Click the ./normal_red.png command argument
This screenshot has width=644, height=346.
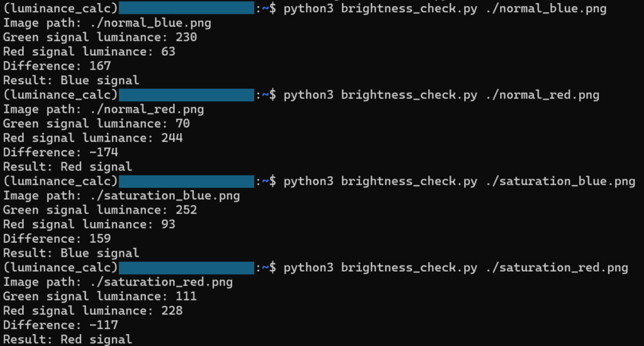(542, 95)
